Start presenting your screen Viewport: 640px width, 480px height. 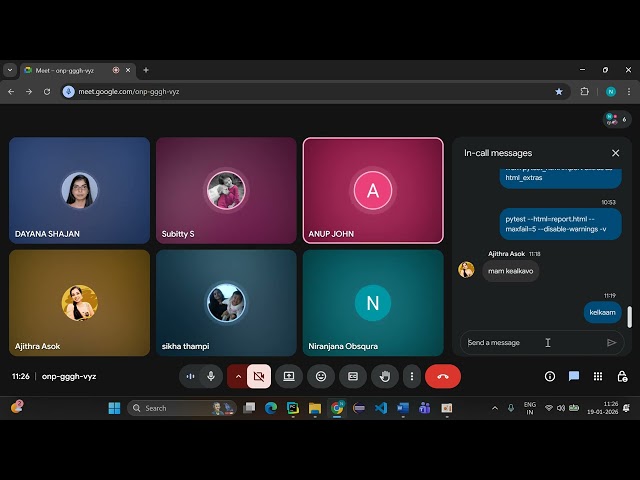[x=289, y=376]
